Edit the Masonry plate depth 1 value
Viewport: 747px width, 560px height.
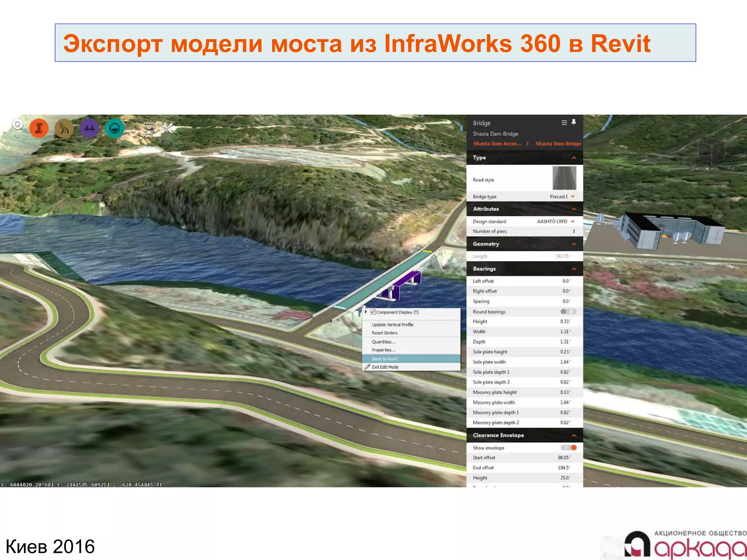tap(565, 413)
